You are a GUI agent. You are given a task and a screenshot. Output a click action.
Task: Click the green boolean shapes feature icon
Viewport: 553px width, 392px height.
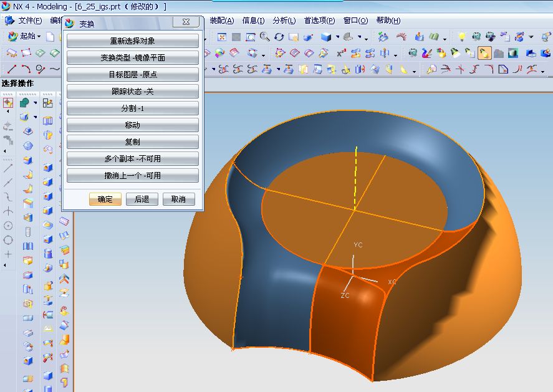point(25,103)
